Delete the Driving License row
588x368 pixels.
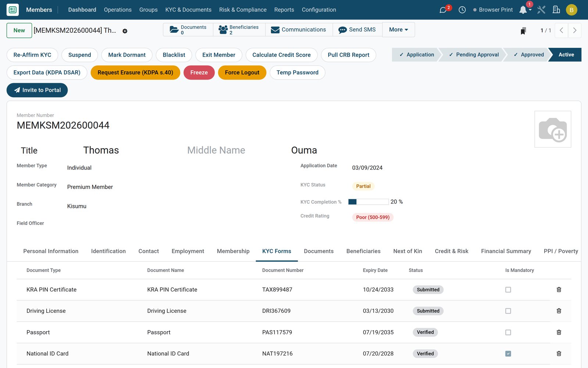click(559, 311)
